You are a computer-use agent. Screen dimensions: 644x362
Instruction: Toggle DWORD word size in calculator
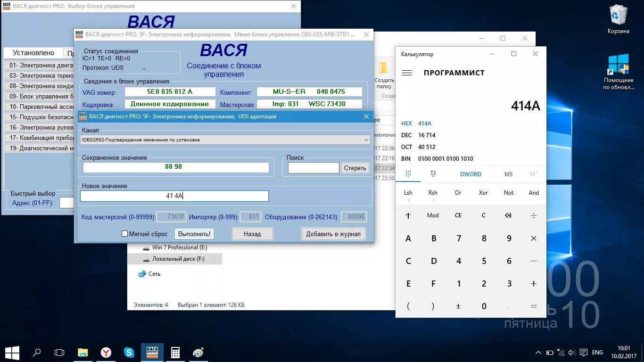pyautogui.click(x=471, y=174)
